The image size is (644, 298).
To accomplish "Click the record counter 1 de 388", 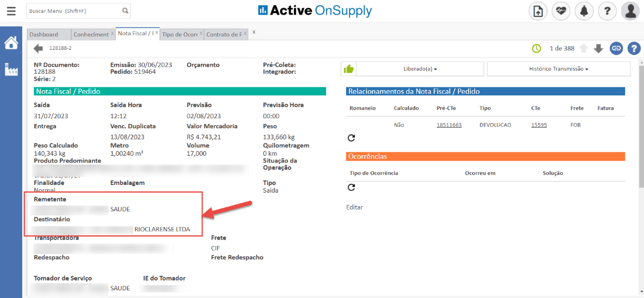I will pos(562,49).
